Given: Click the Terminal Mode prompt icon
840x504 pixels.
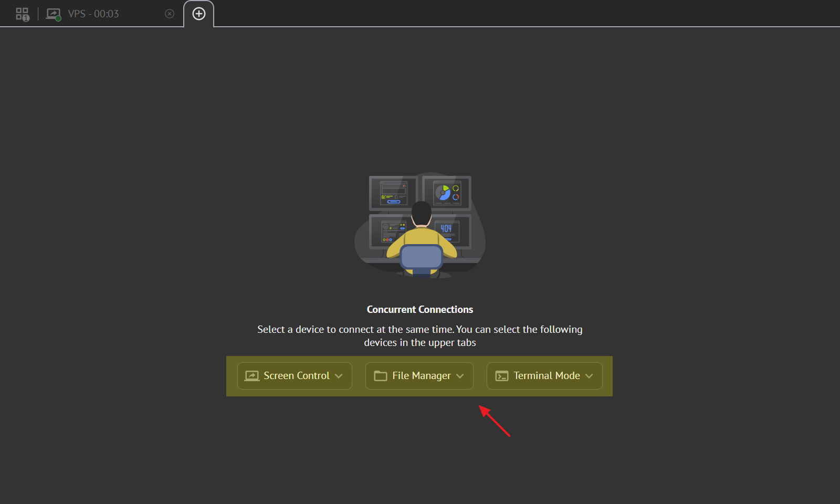Looking at the screenshot, I should click(x=502, y=376).
